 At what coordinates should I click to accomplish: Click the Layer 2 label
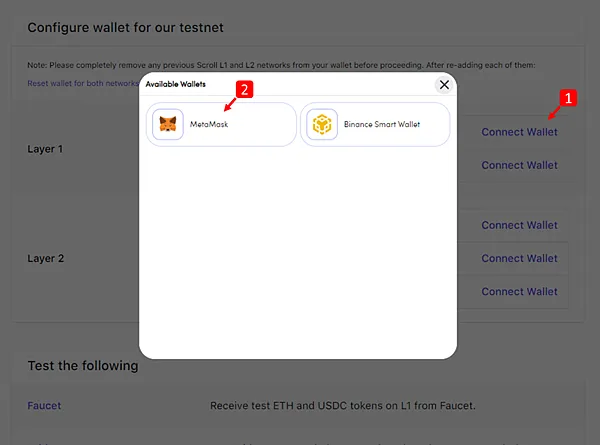46,259
